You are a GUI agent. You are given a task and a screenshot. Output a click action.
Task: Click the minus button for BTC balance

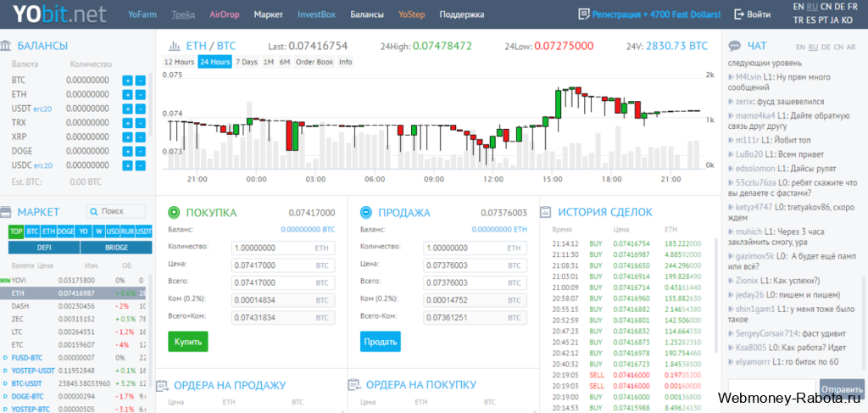pos(140,81)
